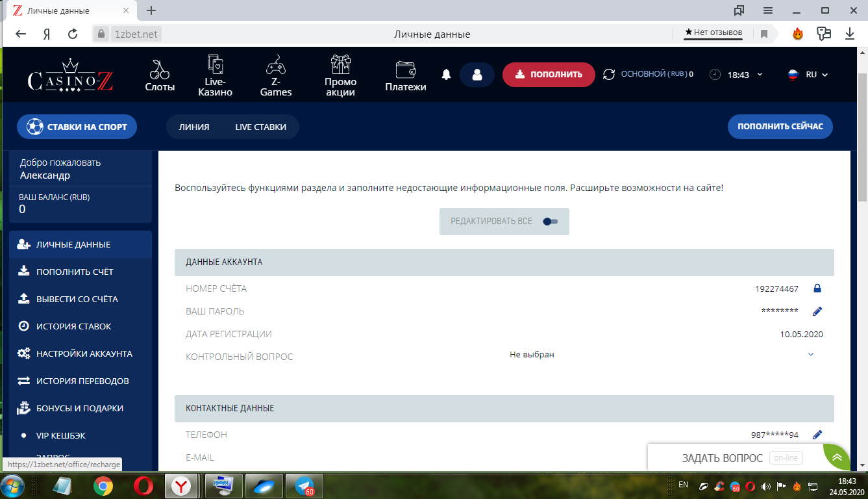Switch to the ЛИНИЯ tab
The width and height of the screenshot is (868, 499).
pos(194,127)
